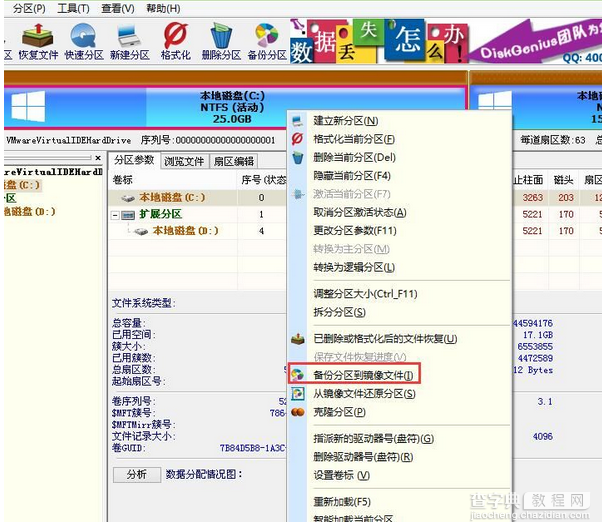Select the D: drive in left tree

(x=30, y=211)
